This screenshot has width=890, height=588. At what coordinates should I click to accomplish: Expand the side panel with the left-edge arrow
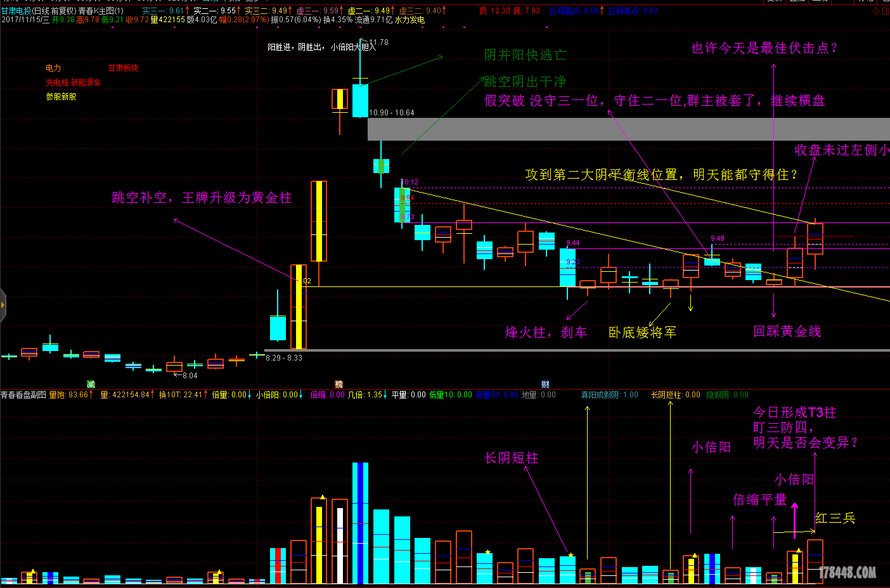click(x=3, y=305)
